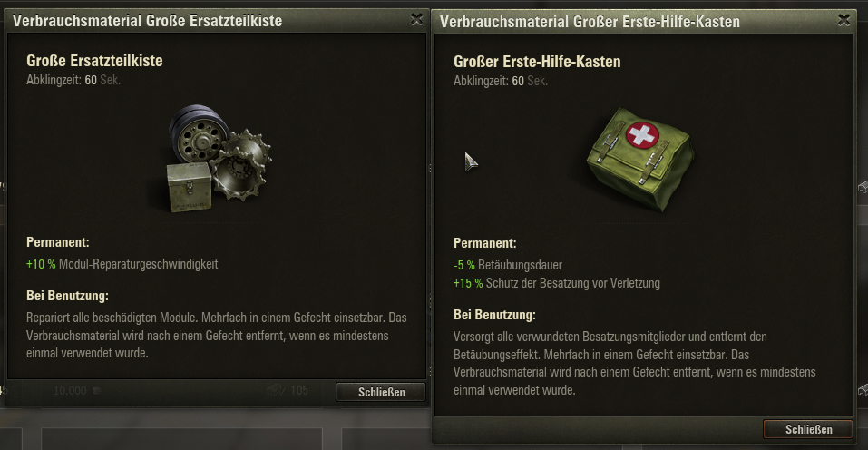Close the Große Ersatzteilkiste dialog with X
868x450 pixels.
(417, 20)
